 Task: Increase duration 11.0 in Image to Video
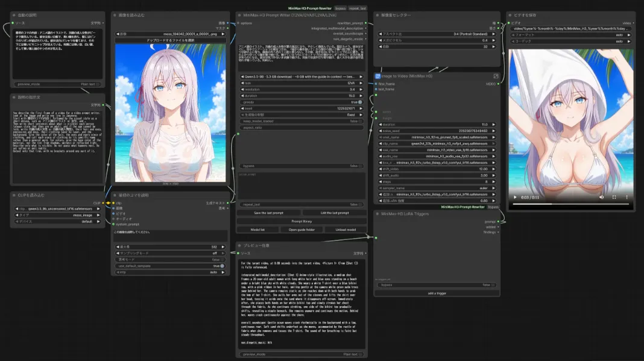click(493, 124)
